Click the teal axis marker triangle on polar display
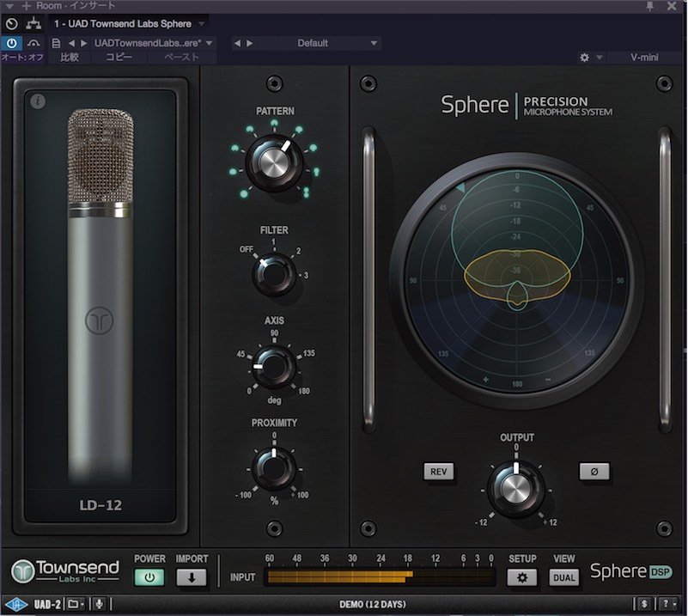Viewport: 688px width, 616px height. click(460, 187)
